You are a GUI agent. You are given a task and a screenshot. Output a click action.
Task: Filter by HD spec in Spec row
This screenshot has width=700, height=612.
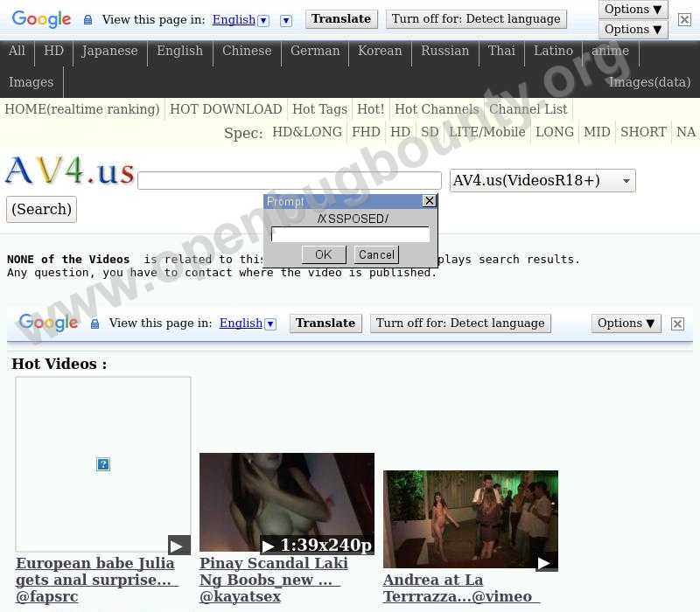(401, 132)
